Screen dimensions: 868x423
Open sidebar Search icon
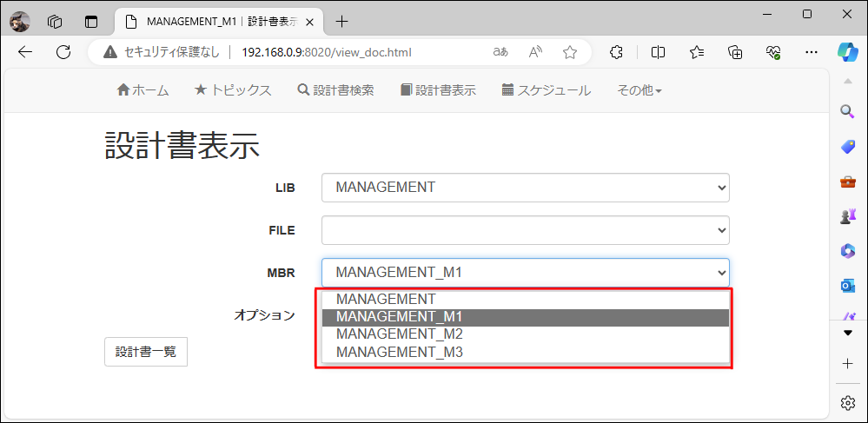pyautogui.click(x=847, y=112)
